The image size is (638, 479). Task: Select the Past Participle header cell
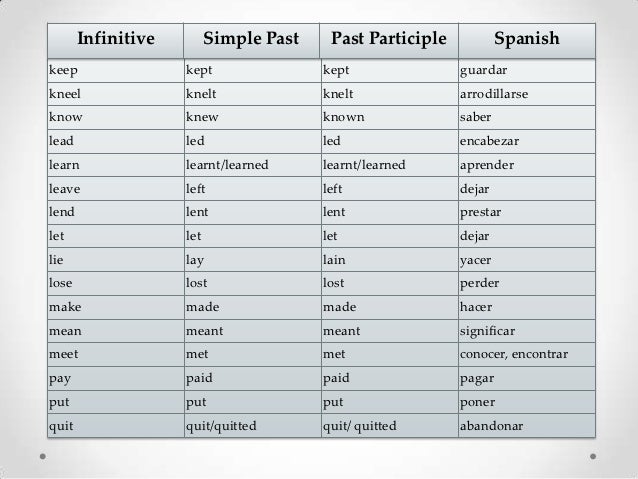tap(389, 41)
